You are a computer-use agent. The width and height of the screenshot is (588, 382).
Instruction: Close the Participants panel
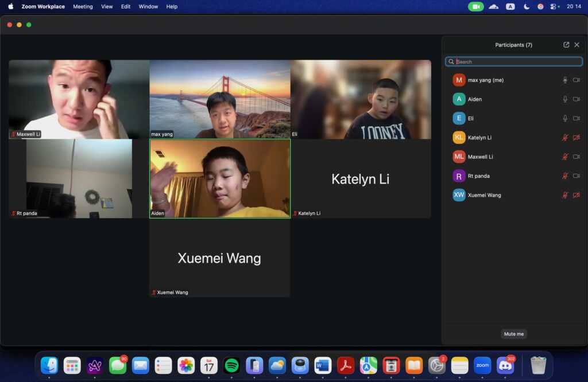(x=577, y=45)
